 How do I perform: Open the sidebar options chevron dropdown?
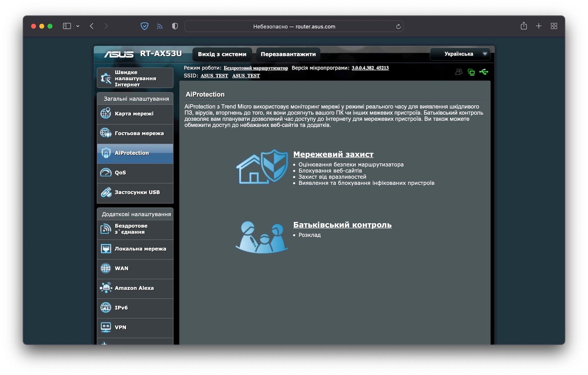78,26
